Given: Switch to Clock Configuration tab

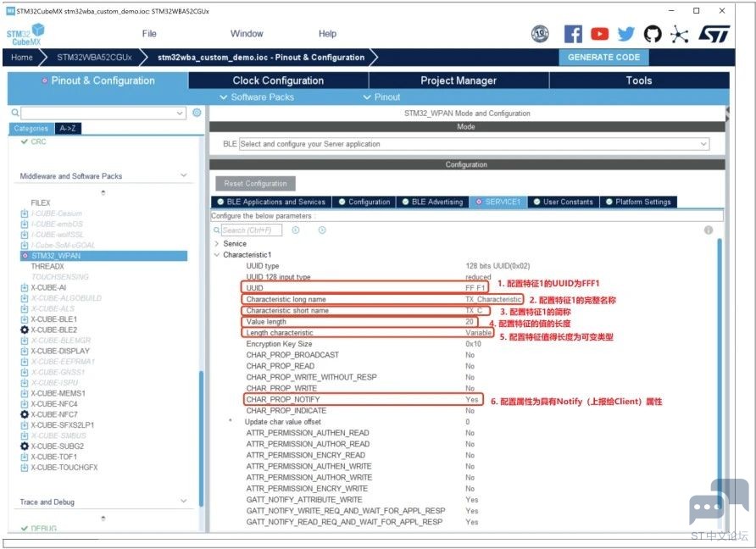Looking at the screenshot, I should click(x=278, y=80).
